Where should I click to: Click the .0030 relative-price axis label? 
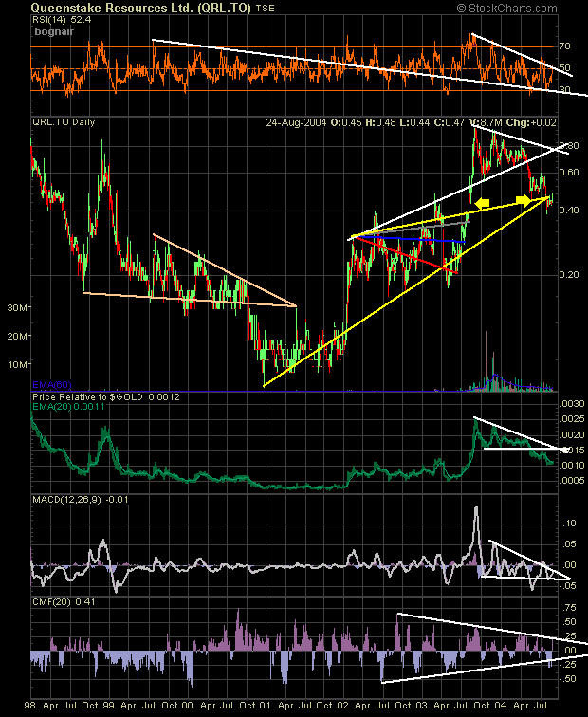(x=572, y=404)
